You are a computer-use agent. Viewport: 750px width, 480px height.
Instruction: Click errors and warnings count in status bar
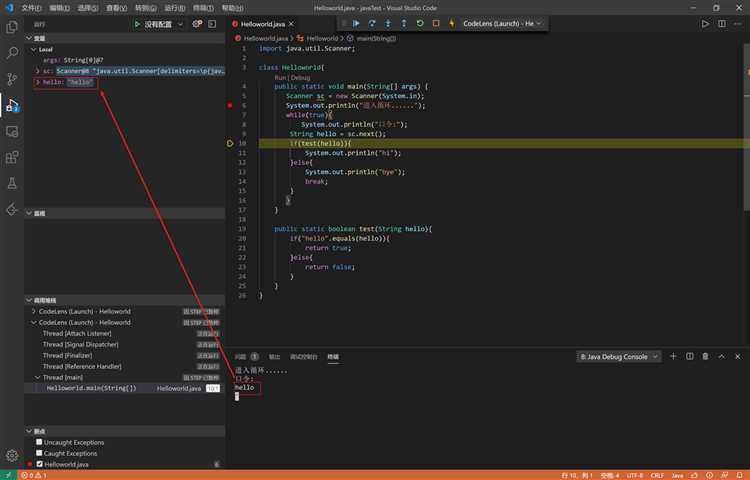tap(34, 475)
